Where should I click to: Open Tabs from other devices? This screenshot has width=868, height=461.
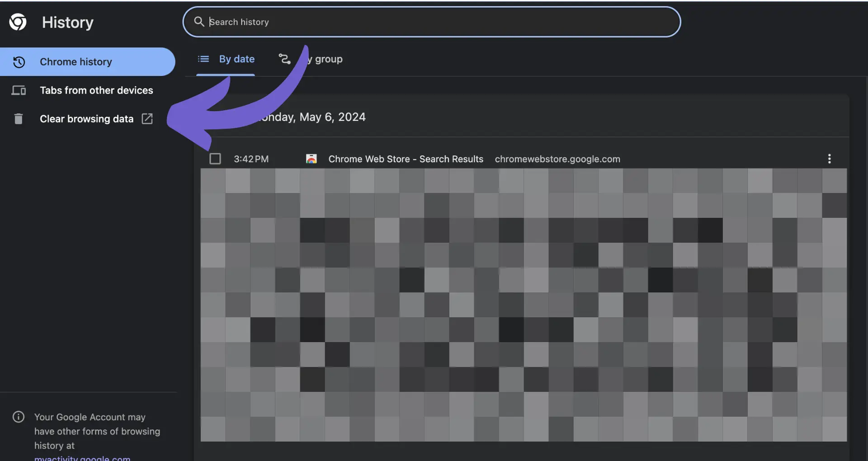coord(87,90)
